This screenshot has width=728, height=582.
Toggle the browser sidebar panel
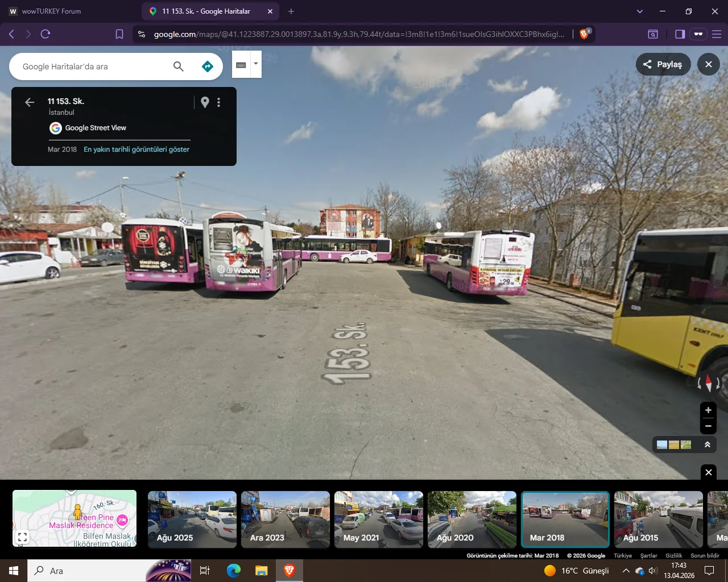(680, 34)
